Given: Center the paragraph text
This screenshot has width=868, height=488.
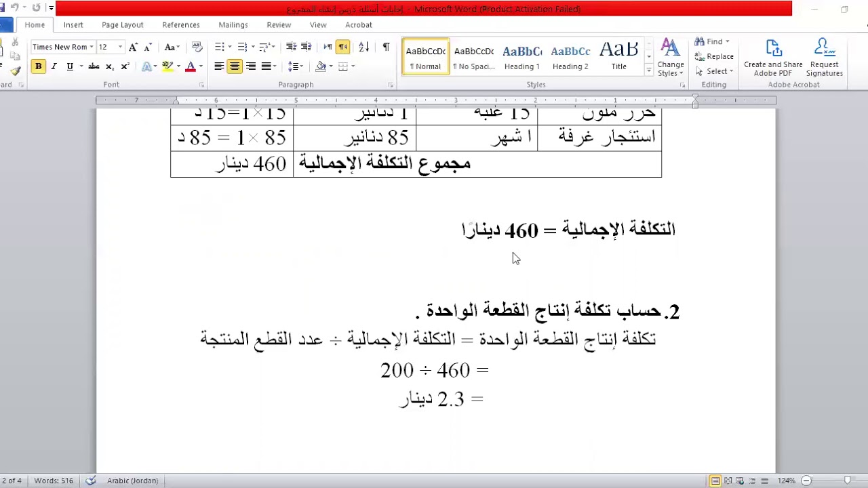Looking at the screenshot, I should 235,66.
